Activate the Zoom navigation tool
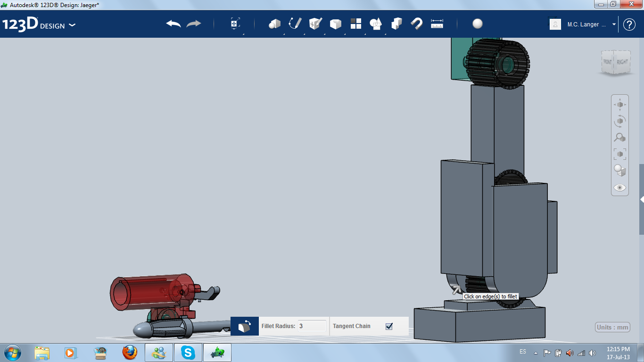 tap(620, 138)
